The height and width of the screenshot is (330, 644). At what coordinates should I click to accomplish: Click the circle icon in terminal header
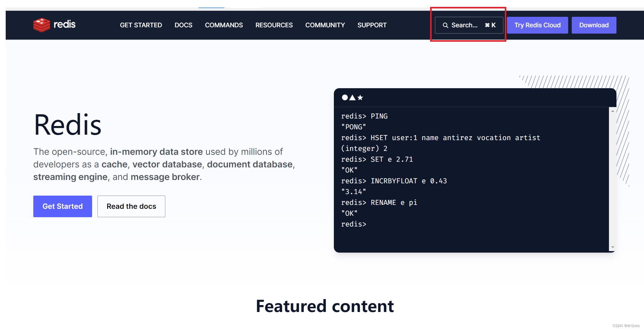coord(345,97)
